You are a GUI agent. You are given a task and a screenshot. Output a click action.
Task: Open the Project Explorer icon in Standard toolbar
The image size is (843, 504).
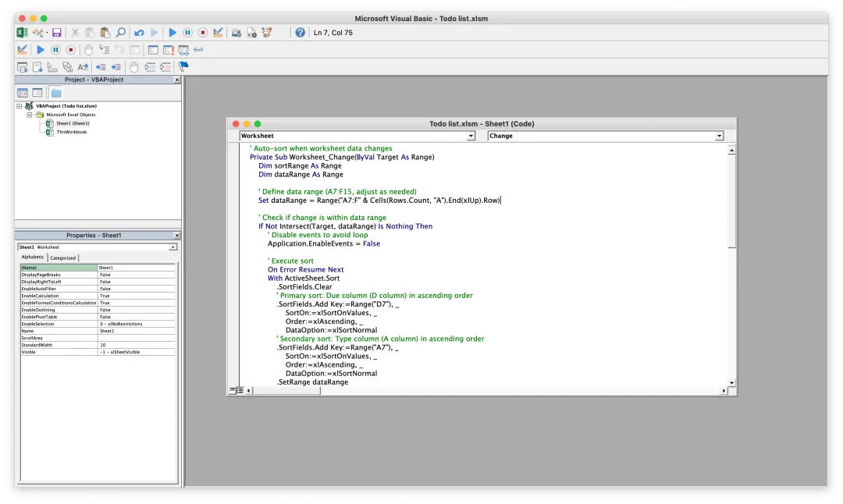(x=236, y=33)
